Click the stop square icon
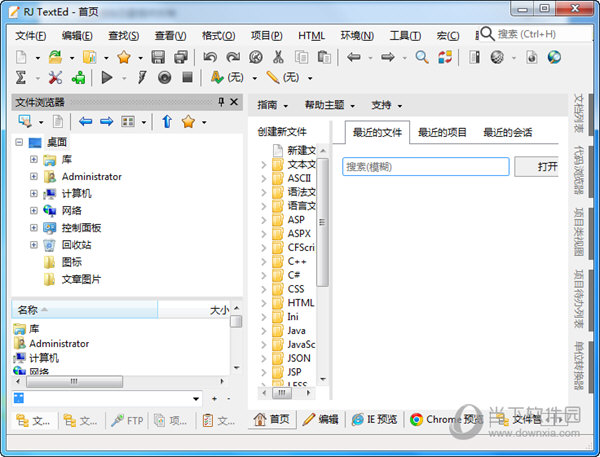 [187, 78]
